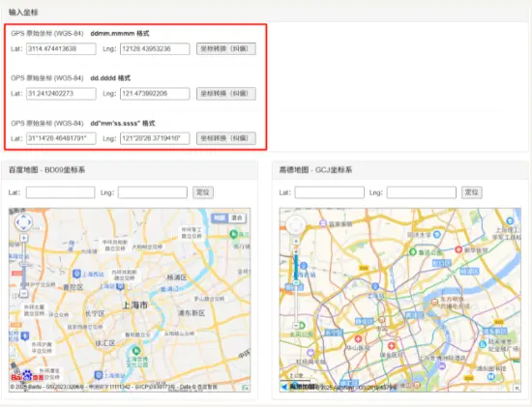
Task: Focus the Gaode GCJ Lat input
Action: pos(330,192)
